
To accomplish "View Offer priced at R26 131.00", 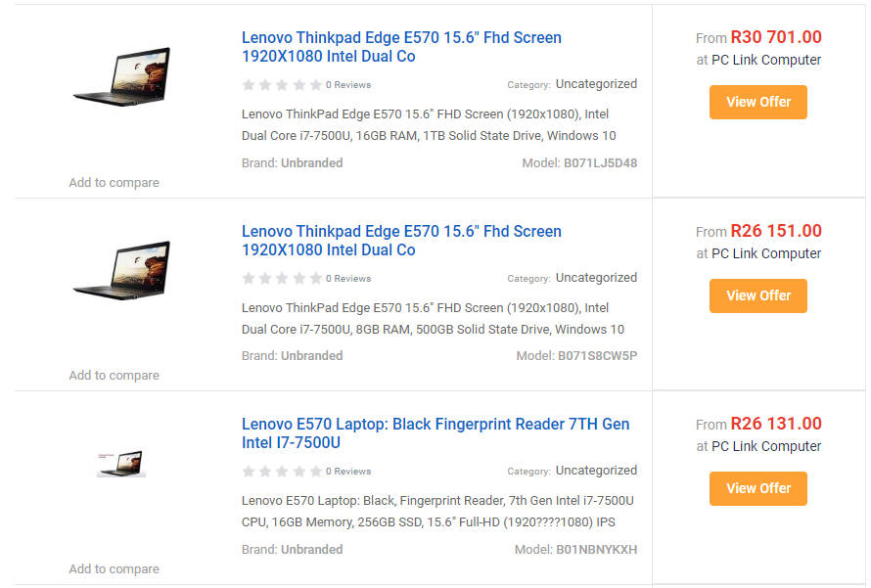I will 757,488.
